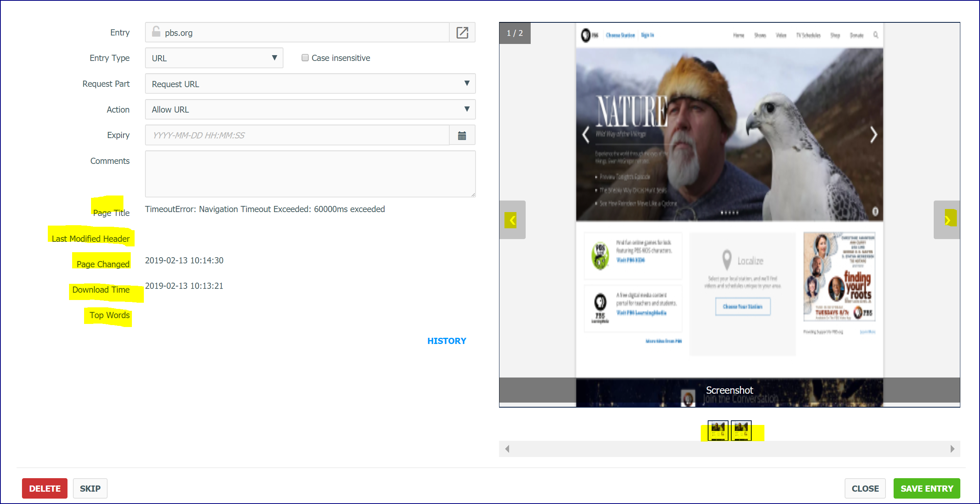Click the Page Changed value 2019-02-13 10:14:30
The height and width of the screenshot is (504, 980).
(x=184, y=260)
